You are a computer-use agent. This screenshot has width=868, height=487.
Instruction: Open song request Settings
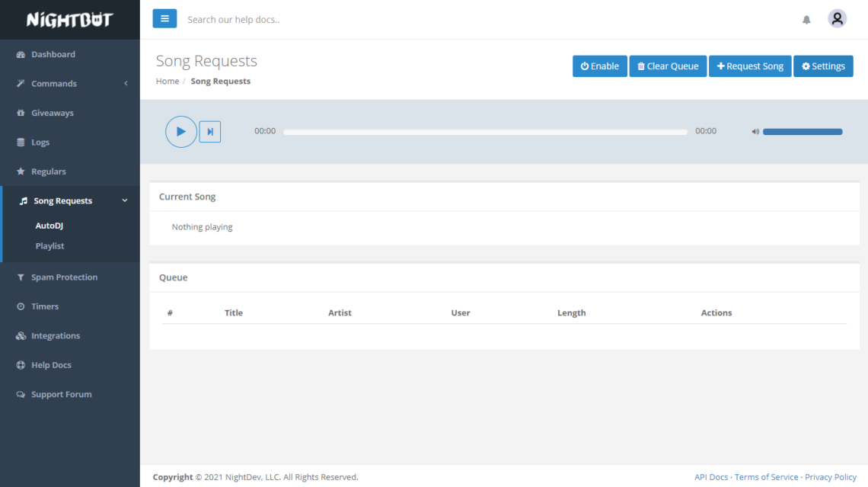pyautogui.click(x=823, y=66)
